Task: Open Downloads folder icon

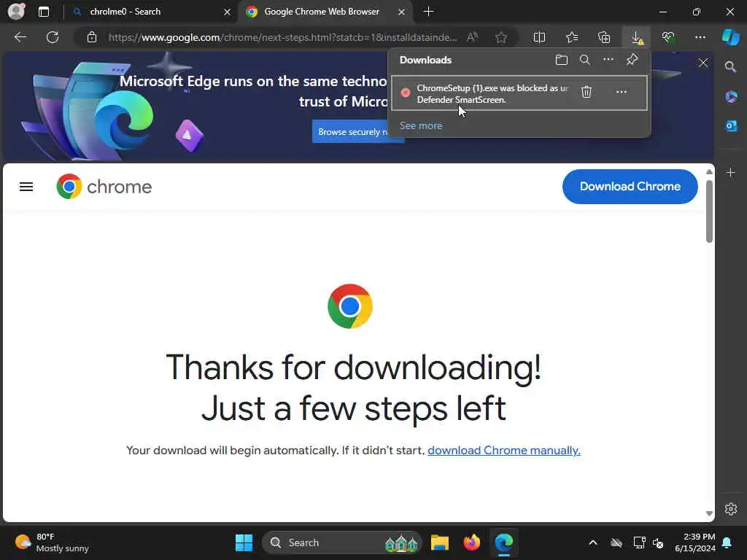Action: [562, 60]
